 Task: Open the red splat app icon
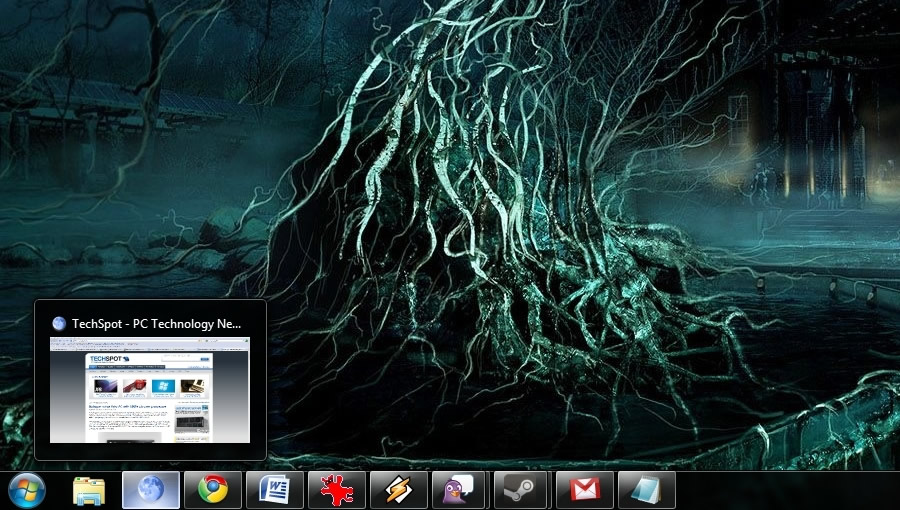click(337, 490)
